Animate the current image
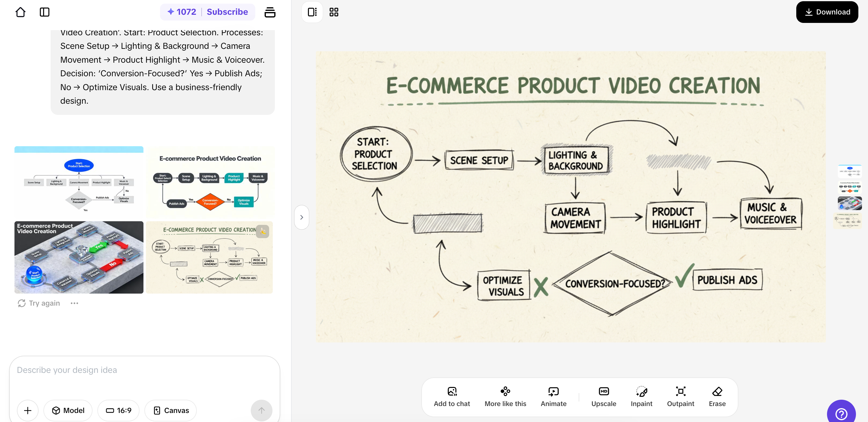The image size is (868, 422). pyautogui.click(x=553, y=396)
